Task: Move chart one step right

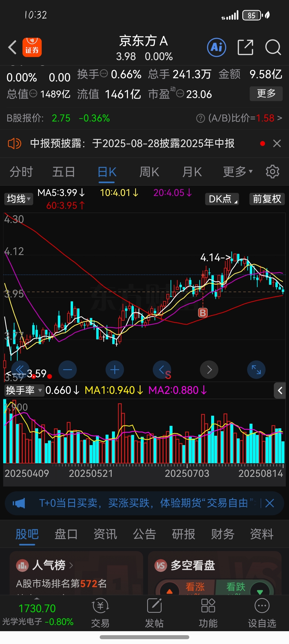Action: click(209, 370)
